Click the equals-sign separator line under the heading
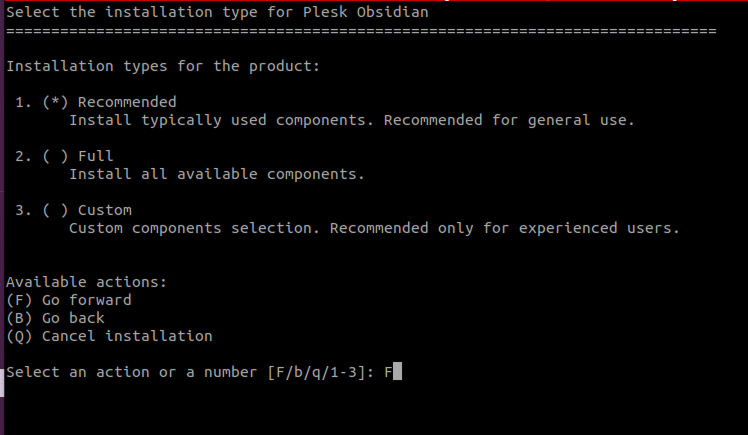 360,30
